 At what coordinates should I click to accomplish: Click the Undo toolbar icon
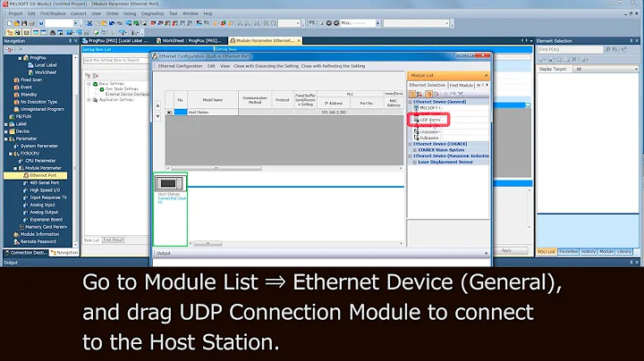click(x=112, y=23)
